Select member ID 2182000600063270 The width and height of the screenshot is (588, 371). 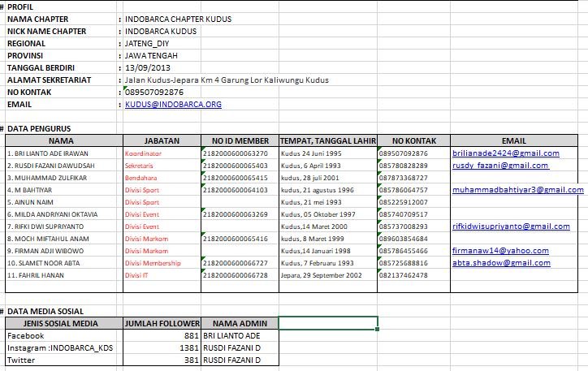coord(240,153)
